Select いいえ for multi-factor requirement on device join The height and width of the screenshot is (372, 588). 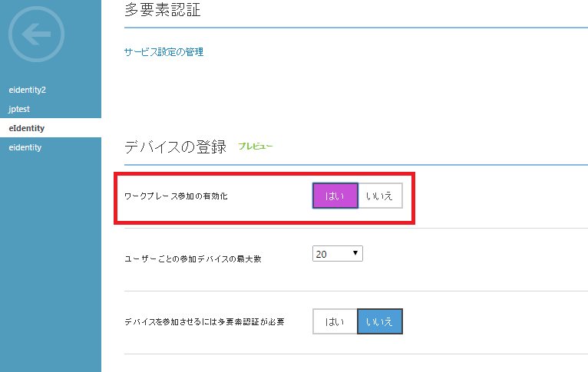tap(379, 321)
